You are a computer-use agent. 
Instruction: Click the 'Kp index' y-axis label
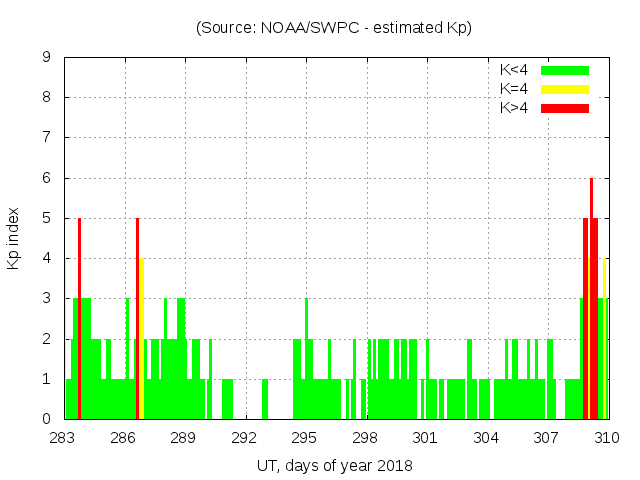pyautogui.click(x=14, y=238)
